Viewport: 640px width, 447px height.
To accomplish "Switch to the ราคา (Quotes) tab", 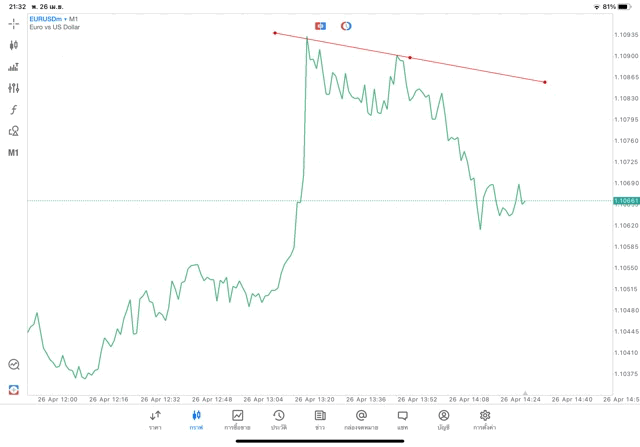I will pyautogui.click(x=155, y=420).
